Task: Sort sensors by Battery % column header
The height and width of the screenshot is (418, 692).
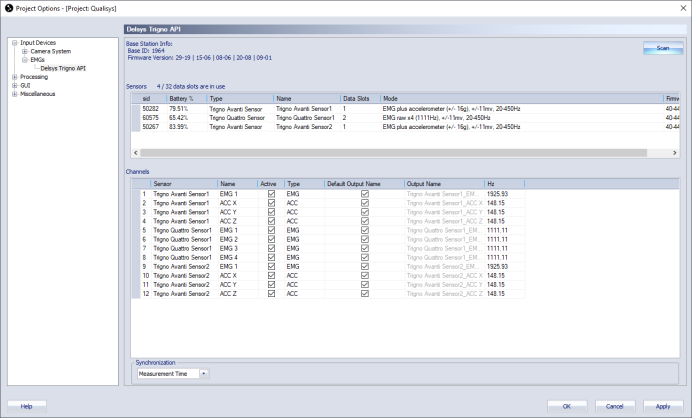Action: [187, 98]
